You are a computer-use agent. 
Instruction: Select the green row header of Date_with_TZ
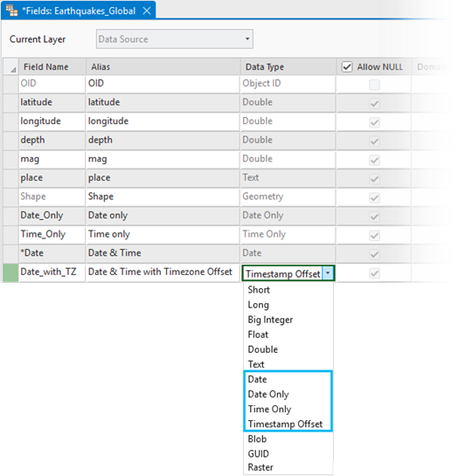pyautogui.click(x=11, y=272)
